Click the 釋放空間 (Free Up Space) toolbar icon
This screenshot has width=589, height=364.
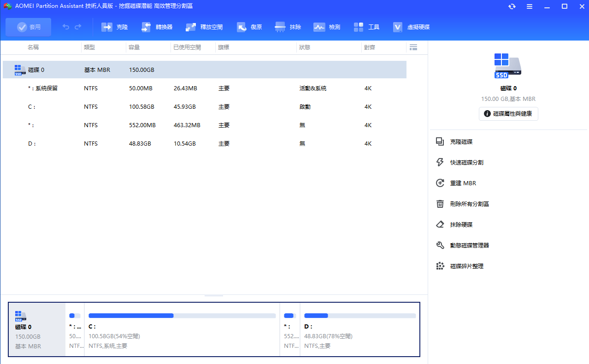coord(204,27)
